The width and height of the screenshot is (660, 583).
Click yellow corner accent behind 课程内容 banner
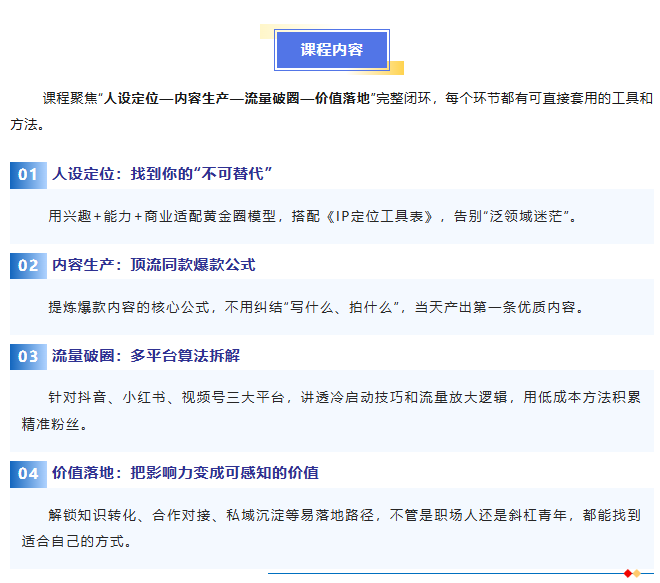pos(395,69)
